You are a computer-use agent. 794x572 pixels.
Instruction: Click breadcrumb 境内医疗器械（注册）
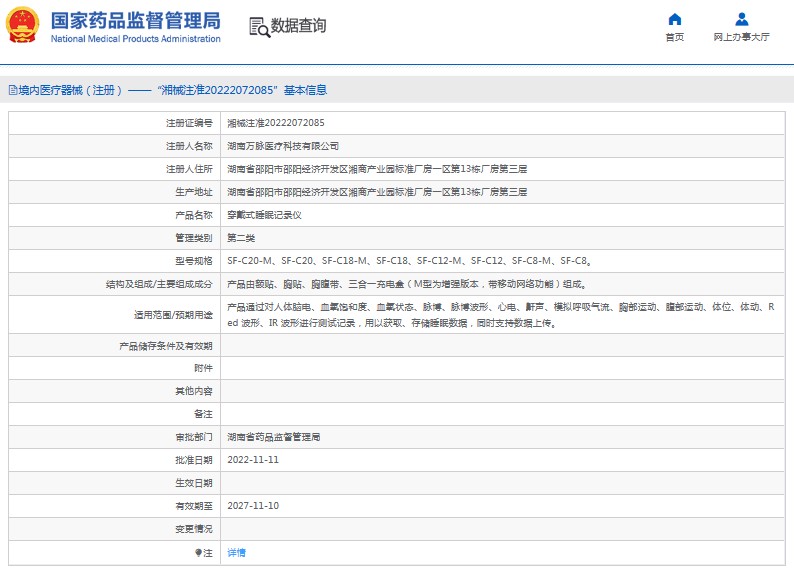coord(70,91)
